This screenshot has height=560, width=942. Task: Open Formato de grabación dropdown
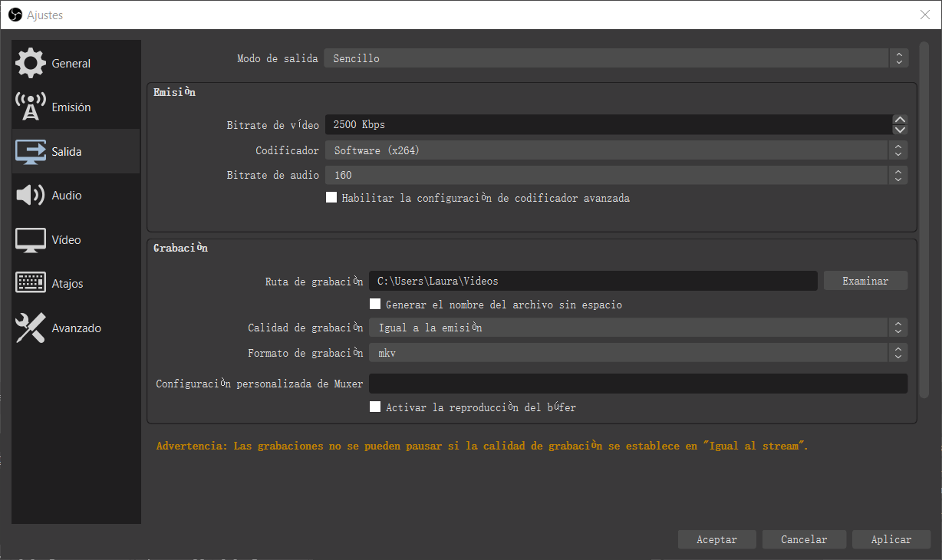pos(637,353)
